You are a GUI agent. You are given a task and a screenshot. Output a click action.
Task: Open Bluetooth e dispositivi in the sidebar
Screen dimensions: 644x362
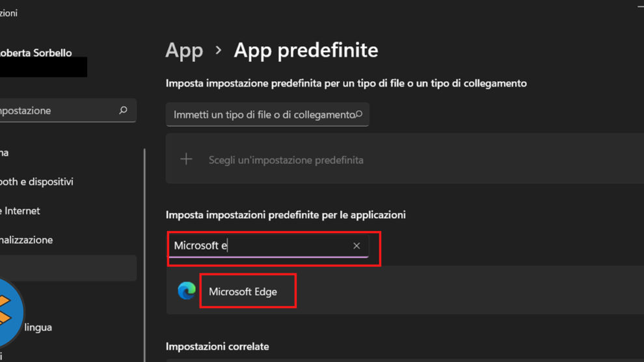36,182
